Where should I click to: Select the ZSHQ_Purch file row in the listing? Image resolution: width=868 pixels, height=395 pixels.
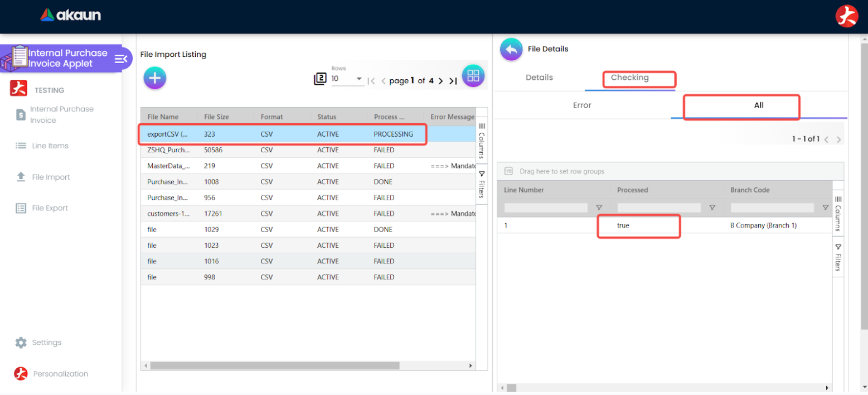click(251, 150)
